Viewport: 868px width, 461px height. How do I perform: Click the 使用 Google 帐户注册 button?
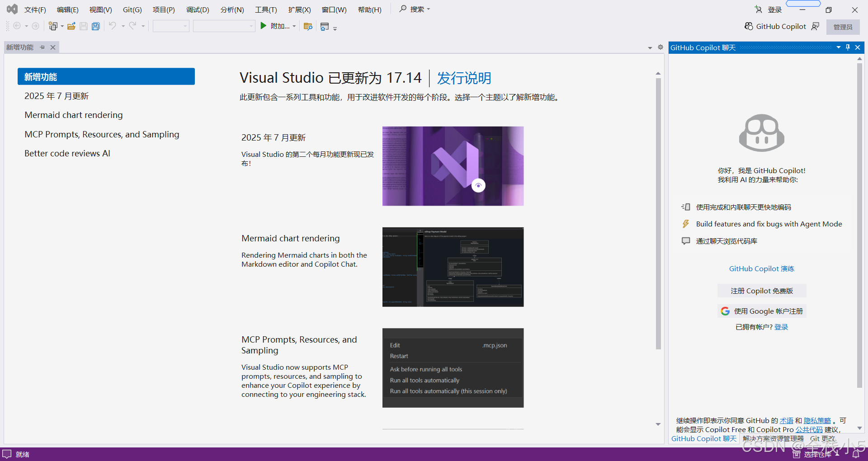[x=762, y=311]
